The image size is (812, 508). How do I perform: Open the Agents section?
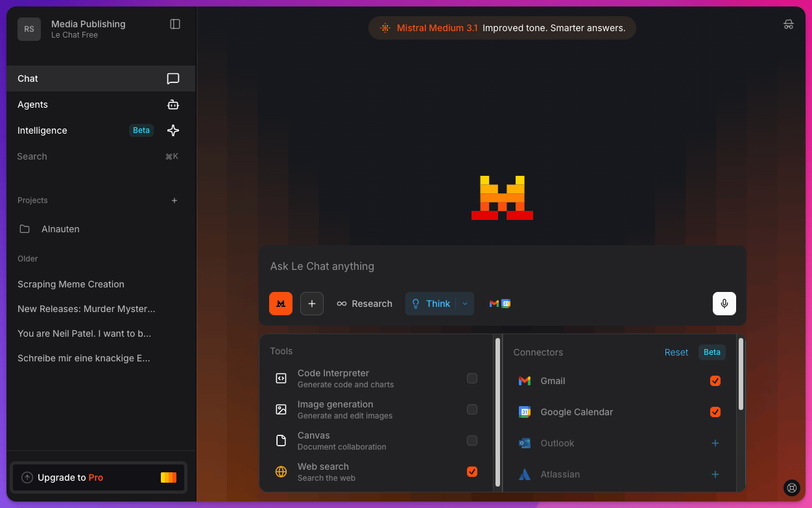pyautogui.click(x=101, y=104)
